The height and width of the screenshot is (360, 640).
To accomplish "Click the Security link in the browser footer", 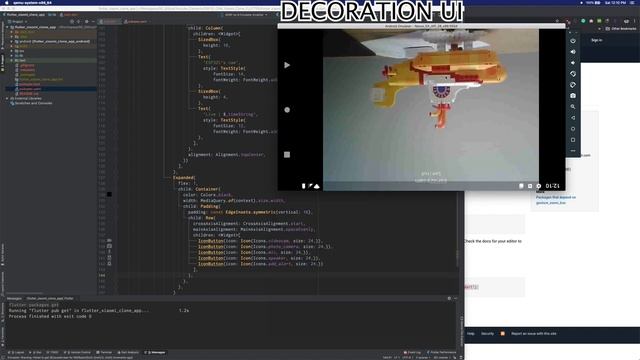I will [487, 333].
